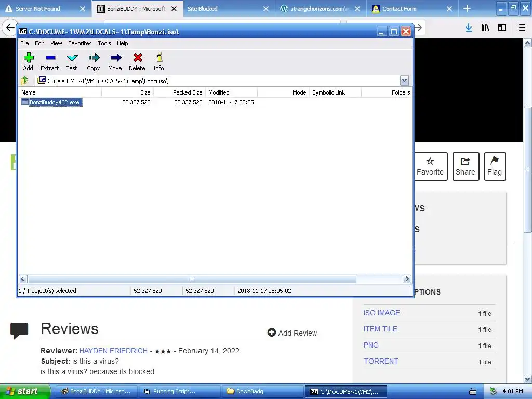This screenshot has width=532, height=399.
Task: Close the Server Not Found tab
Action: coord(83,9)
